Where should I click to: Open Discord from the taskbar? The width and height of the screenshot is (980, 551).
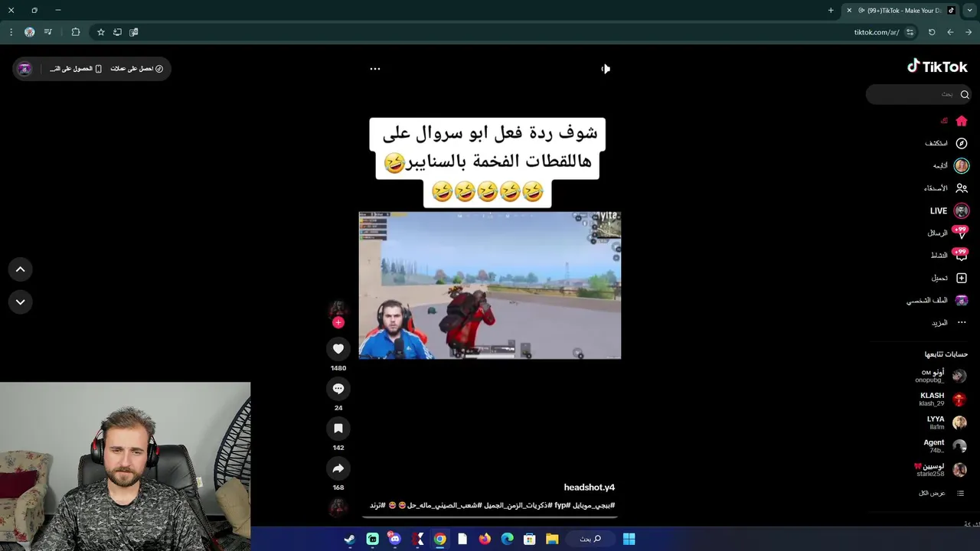[x=394, y=540]
